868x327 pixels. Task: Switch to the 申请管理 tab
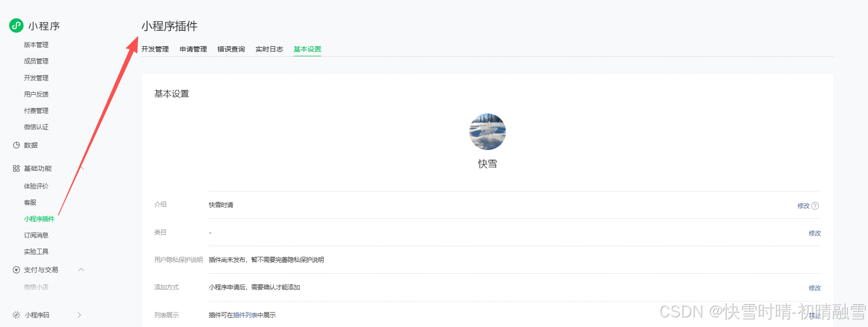tap(193, 49)
